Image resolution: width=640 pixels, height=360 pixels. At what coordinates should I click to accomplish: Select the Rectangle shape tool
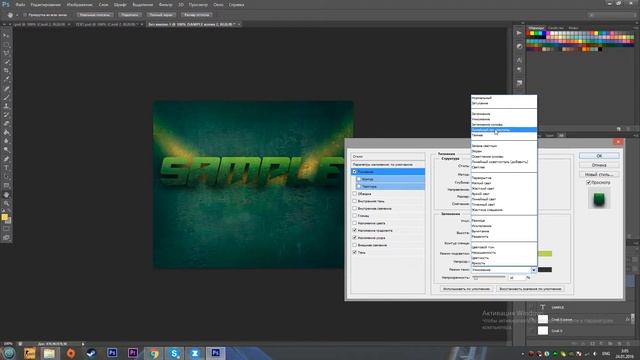click(6, 185)
